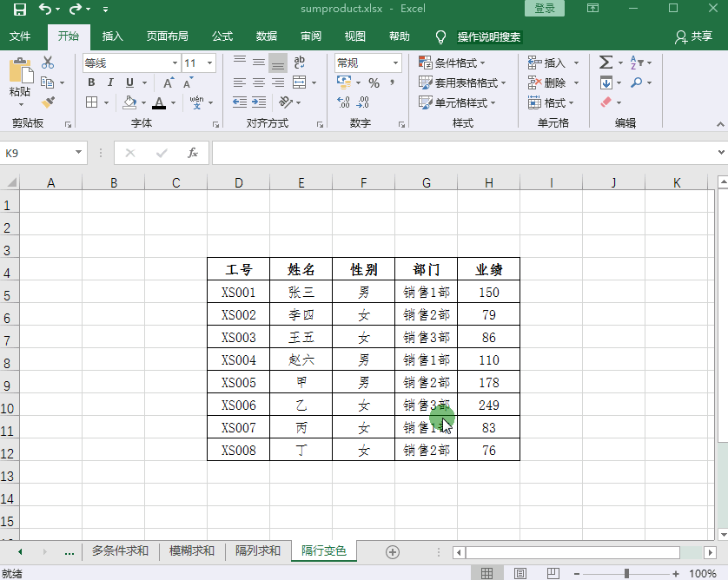
Task: Click the Fill Color paint bucket icon
Action: tap(129, 102)
